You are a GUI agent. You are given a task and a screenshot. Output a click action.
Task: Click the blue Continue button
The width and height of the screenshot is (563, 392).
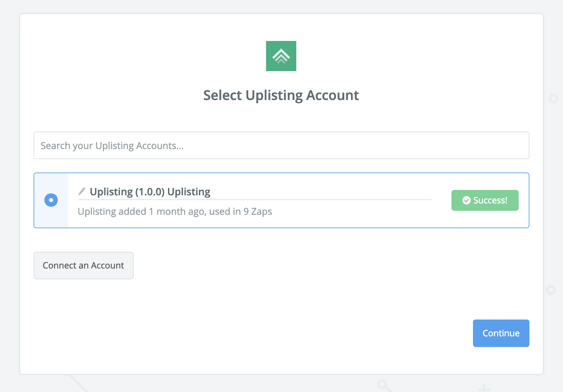501,333
